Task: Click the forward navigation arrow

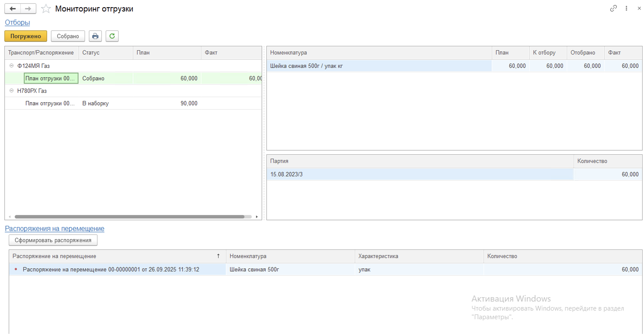Action: [x=28, y=9]
